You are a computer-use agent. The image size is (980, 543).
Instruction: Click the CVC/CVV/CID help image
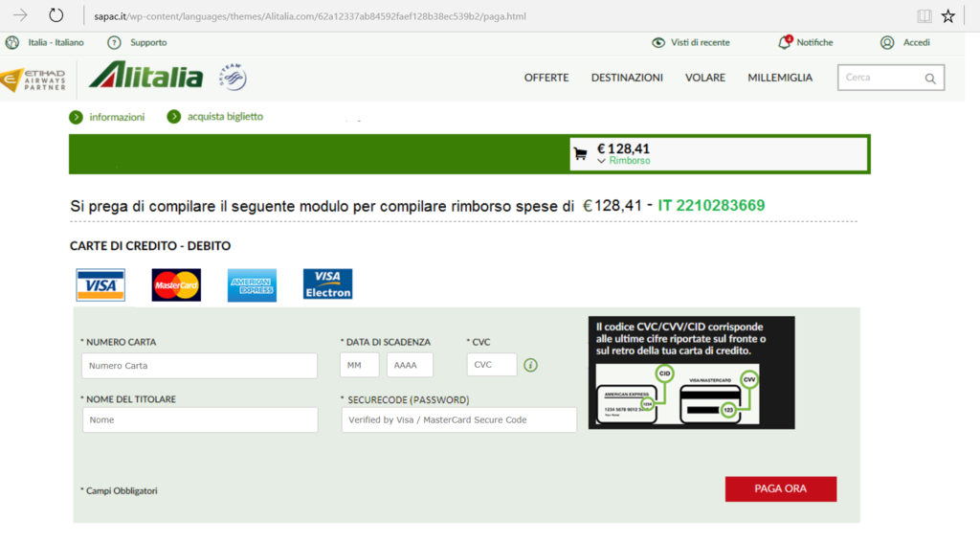click(x=691, y=373)
